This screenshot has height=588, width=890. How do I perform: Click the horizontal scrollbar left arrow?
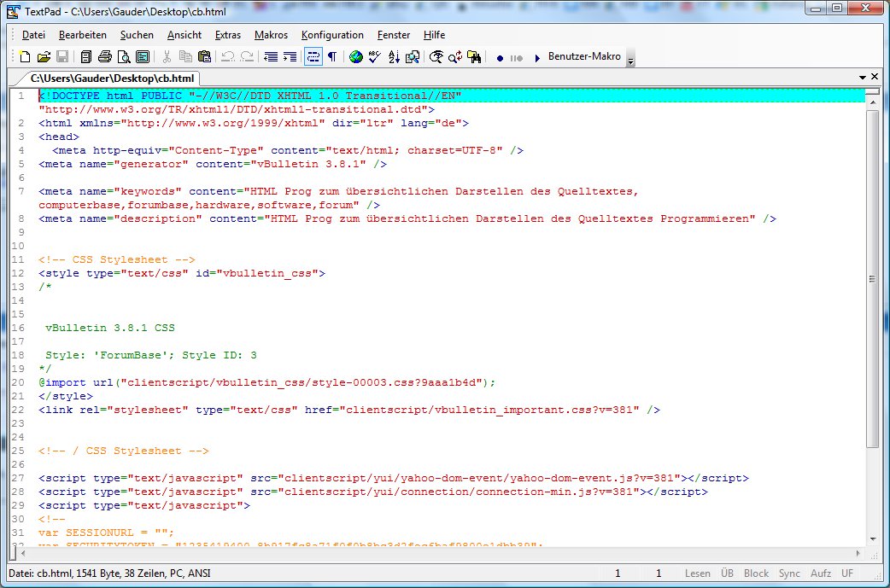[23, 553]
